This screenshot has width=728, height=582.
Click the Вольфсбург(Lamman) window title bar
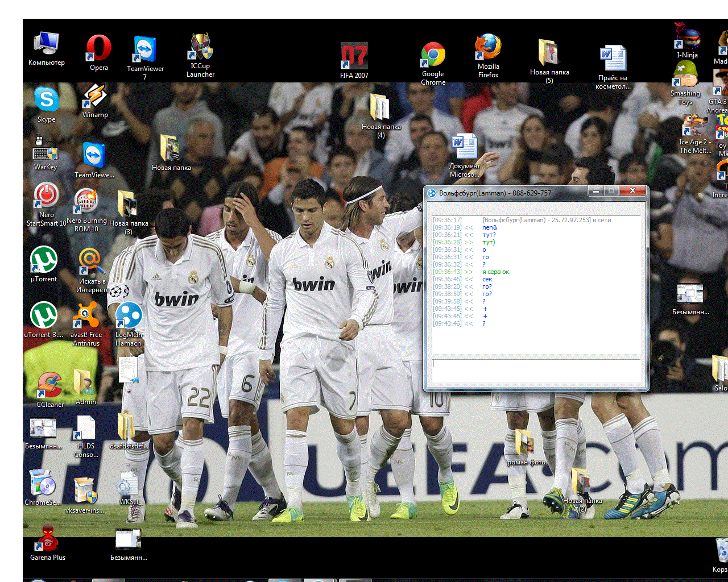point(506,193)
